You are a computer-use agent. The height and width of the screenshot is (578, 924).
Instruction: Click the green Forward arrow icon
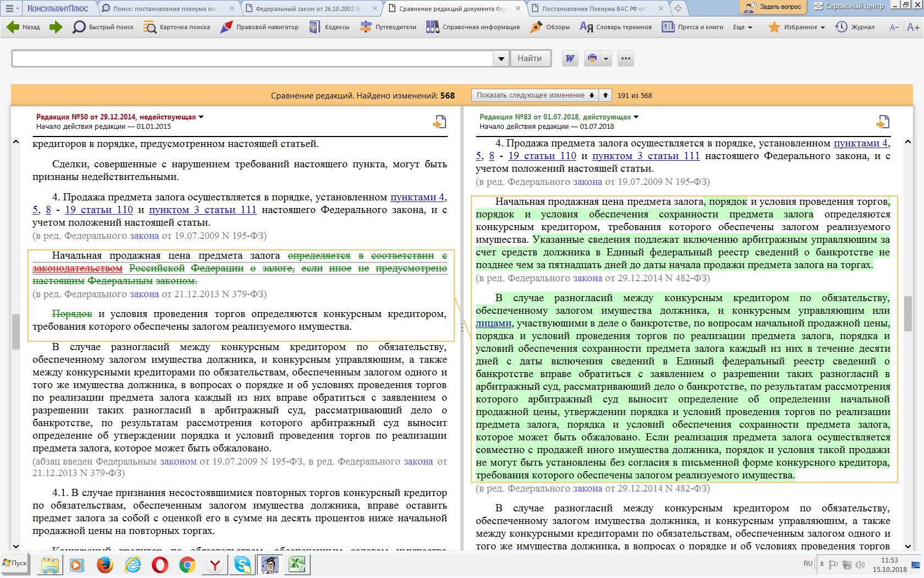(x=56, y=27)
